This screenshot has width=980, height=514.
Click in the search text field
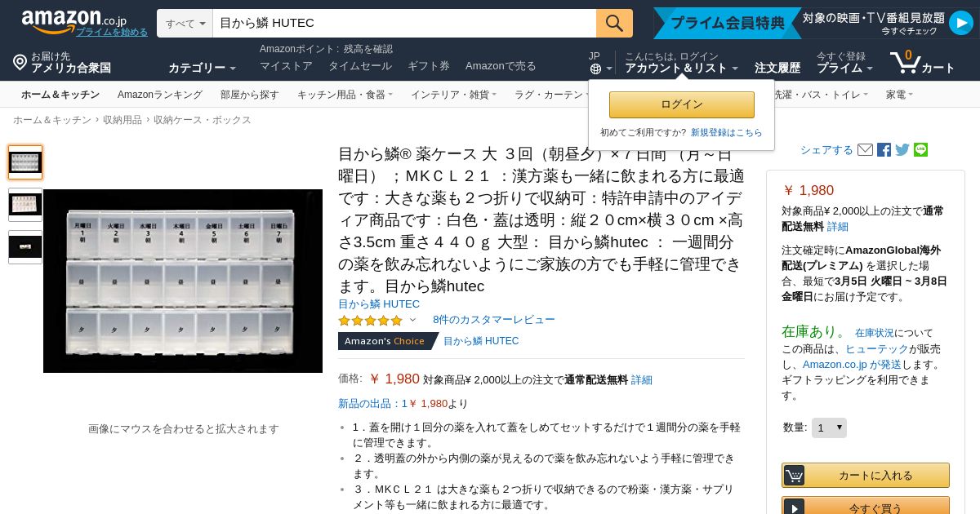pos(404,23)
